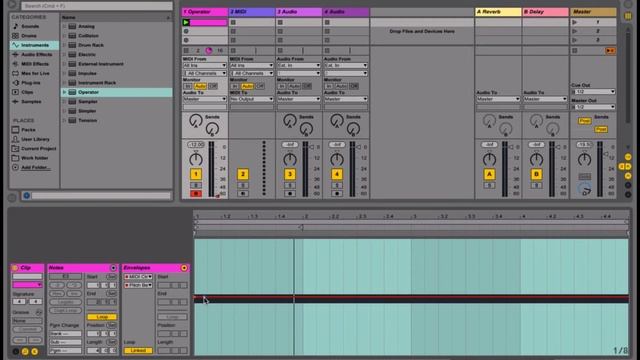The width and height of the screenshot is (640, 360).
Task: Select the B Delay return track header
Action: pyautogui.click(x=545, y=12)
